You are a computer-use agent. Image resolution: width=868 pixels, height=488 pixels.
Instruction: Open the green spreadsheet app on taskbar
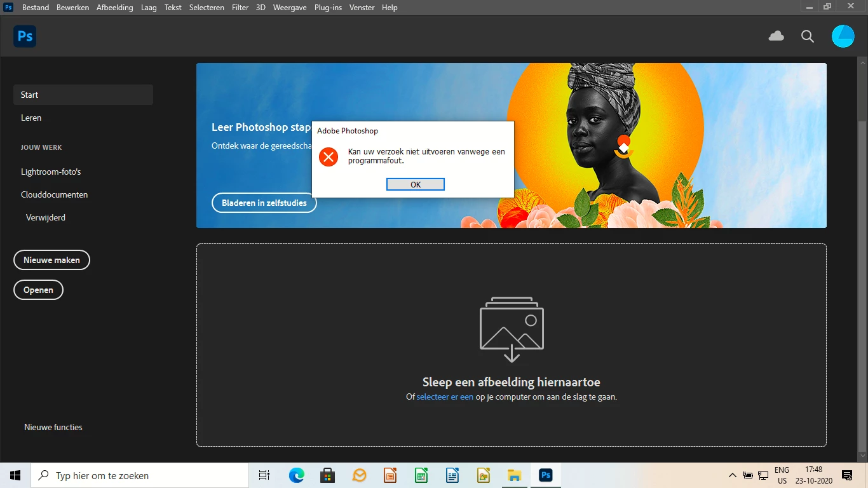[x=421, y=475]
